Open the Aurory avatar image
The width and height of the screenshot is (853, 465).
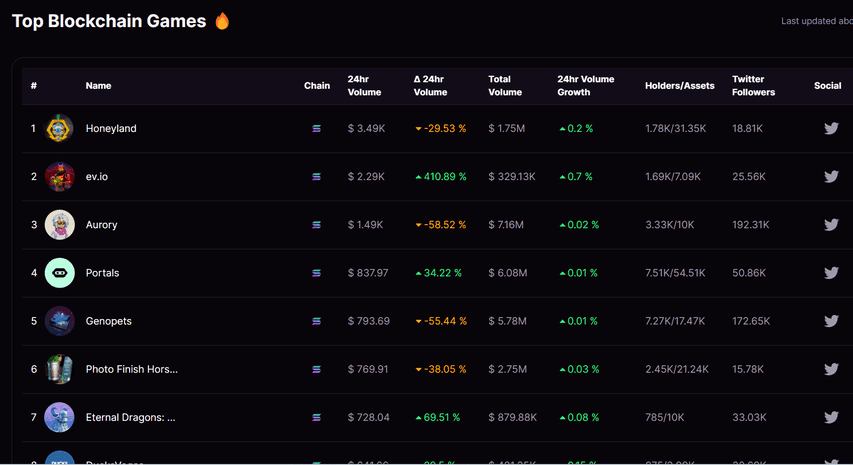[59, 225]
